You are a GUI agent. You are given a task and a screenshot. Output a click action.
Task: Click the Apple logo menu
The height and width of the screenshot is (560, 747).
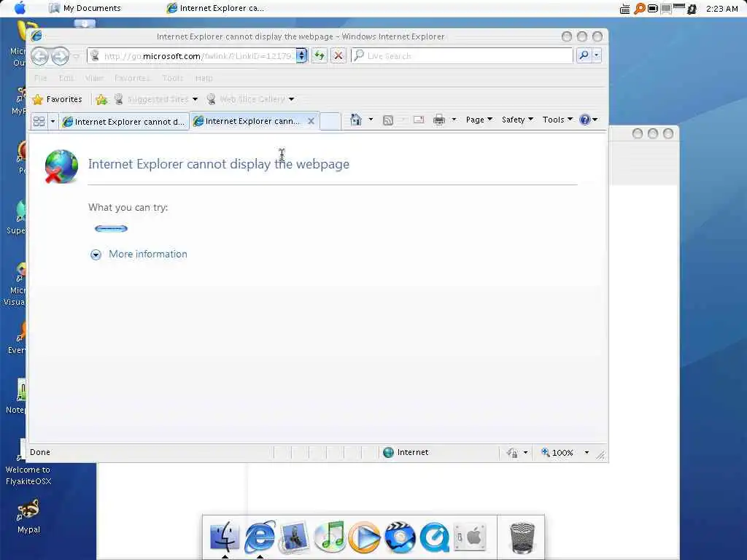[x=20, y=8]
